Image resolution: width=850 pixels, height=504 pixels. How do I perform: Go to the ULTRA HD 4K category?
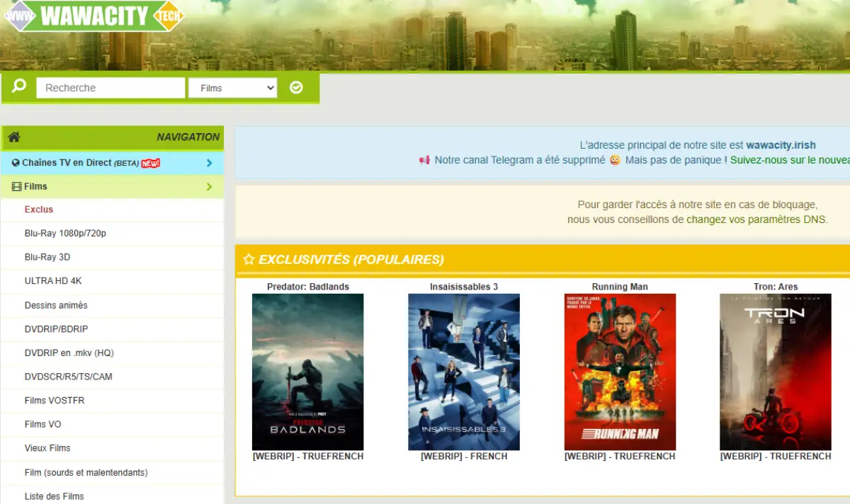53,281
